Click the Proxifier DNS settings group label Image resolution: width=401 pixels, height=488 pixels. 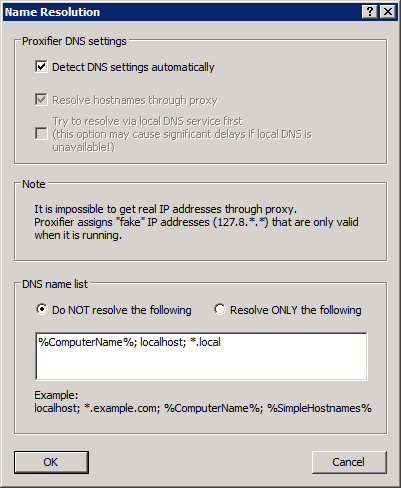tap(74, 41)
